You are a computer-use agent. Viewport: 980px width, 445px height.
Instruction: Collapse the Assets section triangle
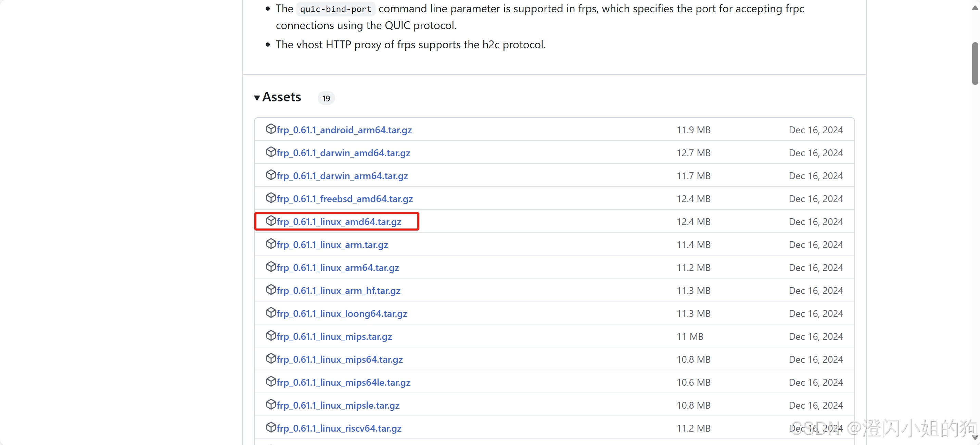257,98
